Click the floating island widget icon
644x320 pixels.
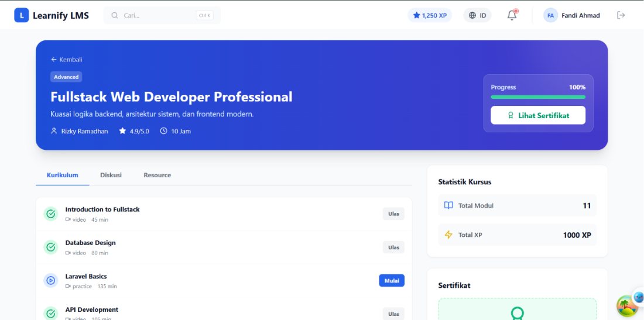pos(627,306)
